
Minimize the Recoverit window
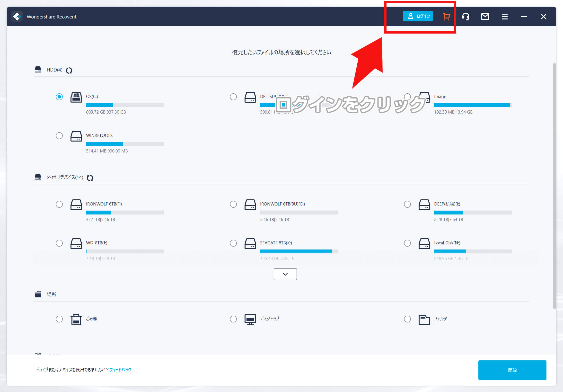524,17
